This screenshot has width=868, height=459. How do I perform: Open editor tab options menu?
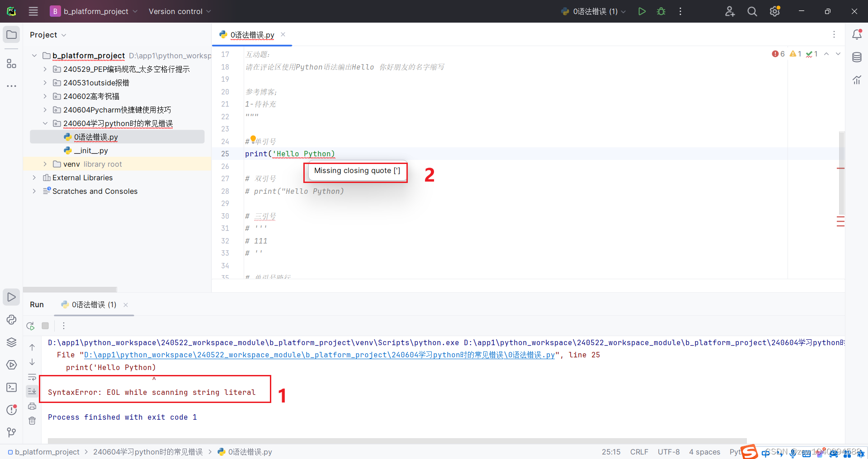[x=834, y=34]
